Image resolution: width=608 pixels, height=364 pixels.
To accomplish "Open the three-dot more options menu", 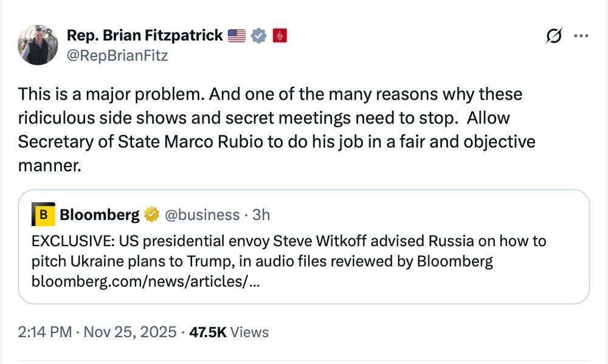I will [x=582, y=36].
